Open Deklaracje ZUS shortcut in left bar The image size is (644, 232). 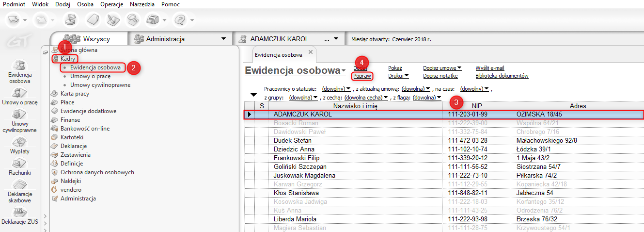click(20, 216)
